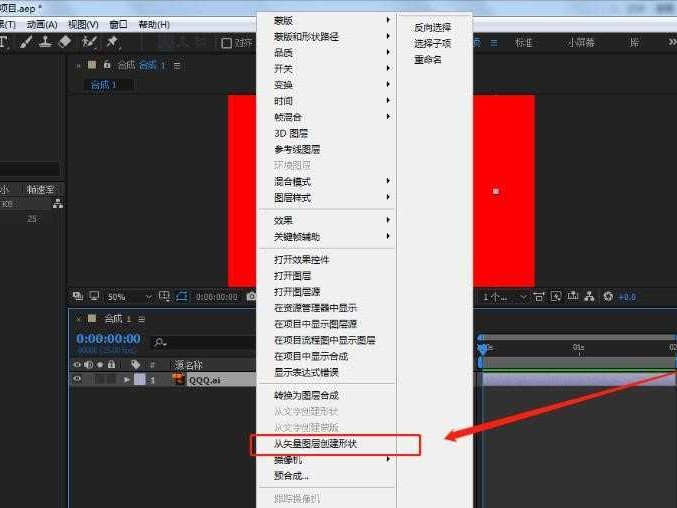
Task: Expand the 混合模式 submenu
Action: (326, 182)
